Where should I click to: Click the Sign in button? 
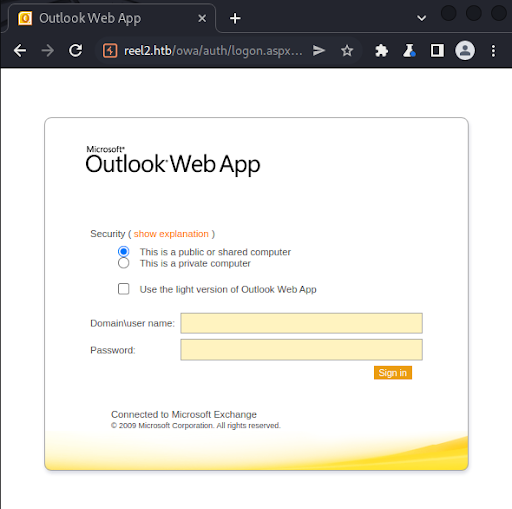(393, 373)
